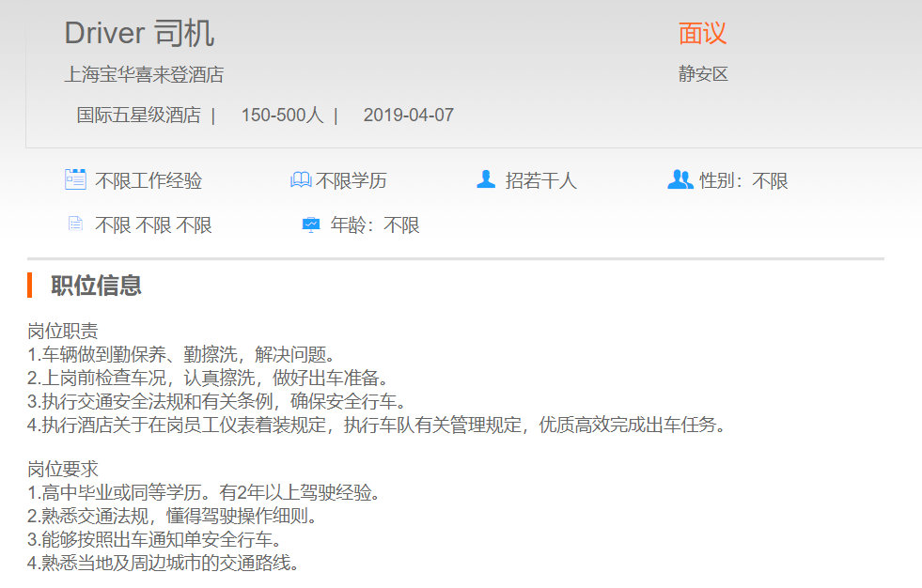Click the 职位信息 section heading
The width and height of the screenshot is (922, 588).
tap(96, 286)
